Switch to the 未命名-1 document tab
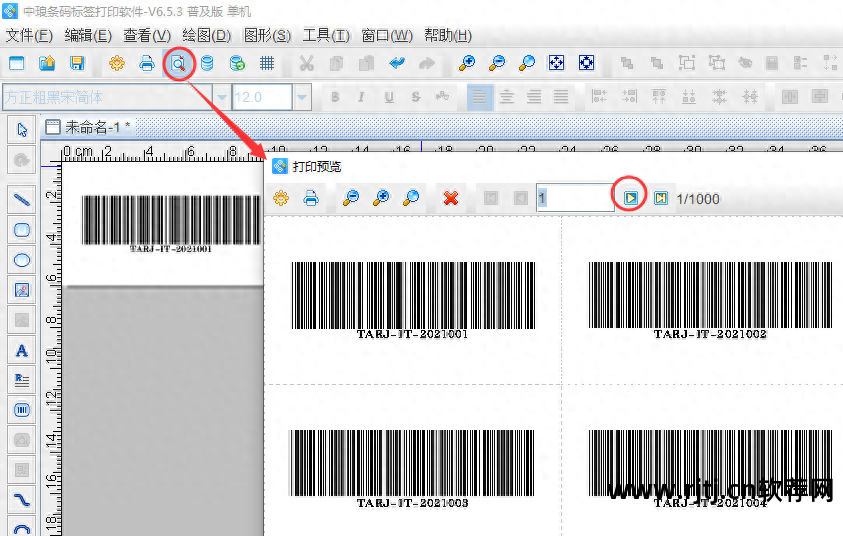Image resolution: width=843 pixels, height=536 pixels. click(x=92, y=127)
